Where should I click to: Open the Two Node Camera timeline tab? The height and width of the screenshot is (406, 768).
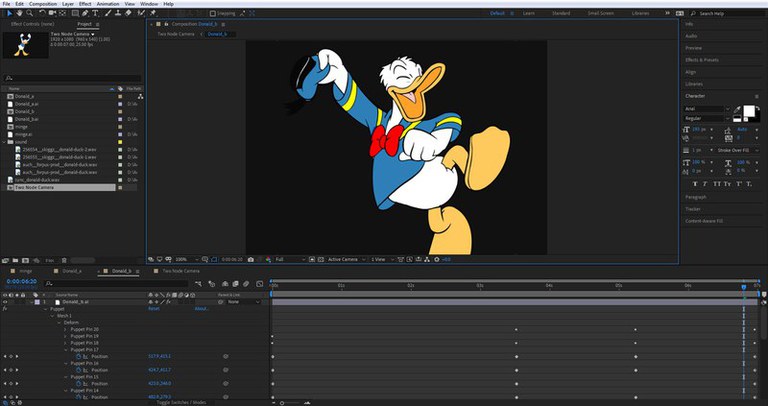click(x=181, y=271)
